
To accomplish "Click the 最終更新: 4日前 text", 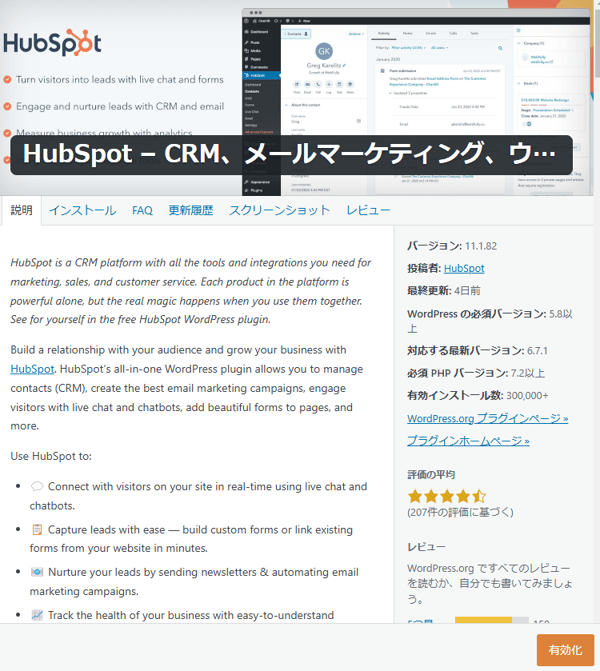I will pyautogui.click(x=444, y=291).
